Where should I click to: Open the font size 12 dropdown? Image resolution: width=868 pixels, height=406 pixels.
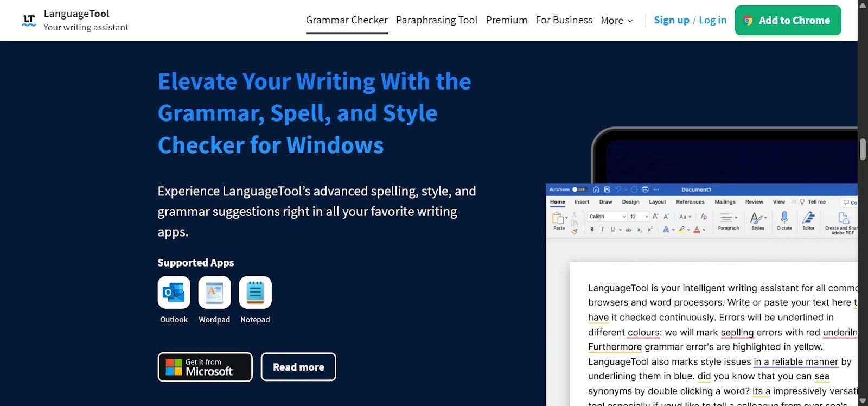coord(639,217)
